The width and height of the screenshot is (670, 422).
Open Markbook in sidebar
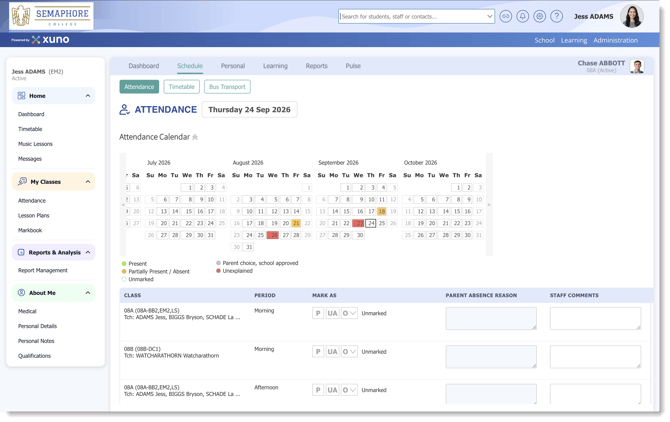[30, 231]
